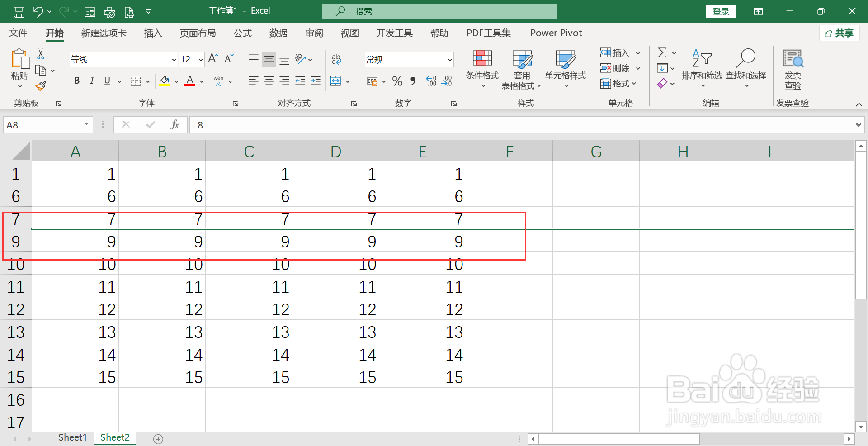Viewport: 868px width, 446px height.
Task: Open 查找和选择 find and select
Action: [x=746, y=68]
